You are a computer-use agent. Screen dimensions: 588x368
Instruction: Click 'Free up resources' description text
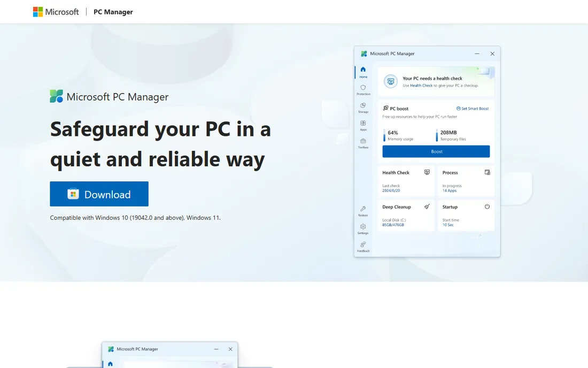pyautogui.click(x=420, y=117)
